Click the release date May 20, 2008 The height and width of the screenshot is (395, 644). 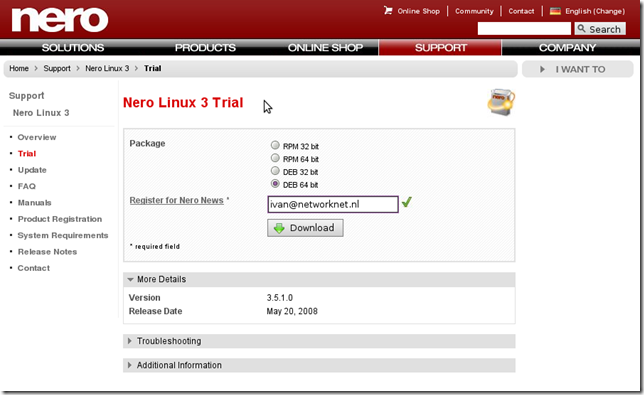[292, 311]
